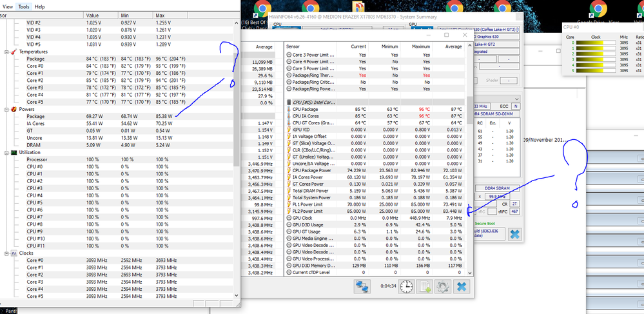Click the clock reset timer icon
The image size is (644, 314).
pos(407,287)
